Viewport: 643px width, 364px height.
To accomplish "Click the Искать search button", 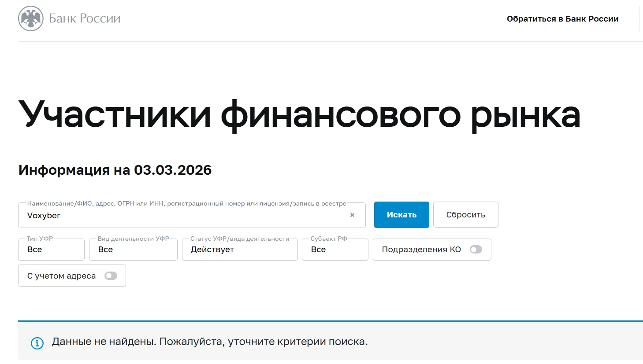I will 401,215.
